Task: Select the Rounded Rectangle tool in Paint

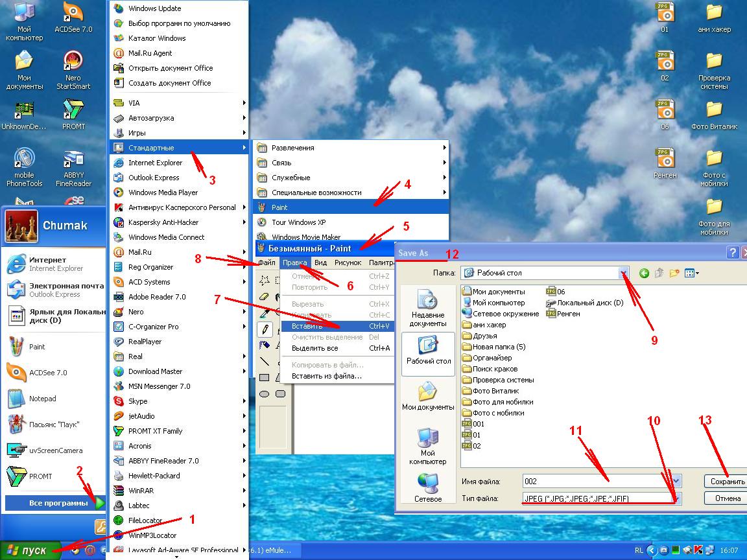Action: [281, 394]
